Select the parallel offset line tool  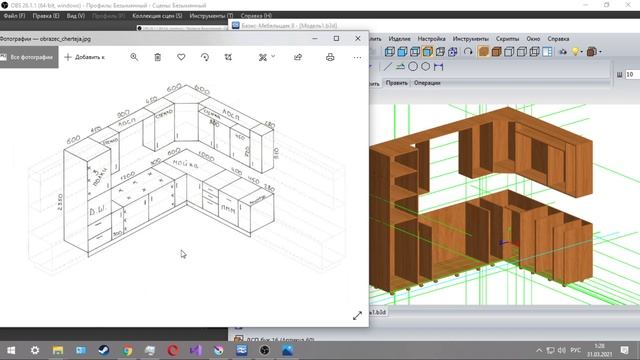[400, 67]
